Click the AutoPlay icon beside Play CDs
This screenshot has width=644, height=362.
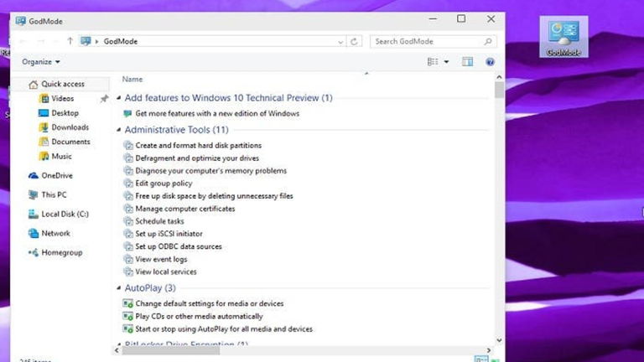click(128, 317)
